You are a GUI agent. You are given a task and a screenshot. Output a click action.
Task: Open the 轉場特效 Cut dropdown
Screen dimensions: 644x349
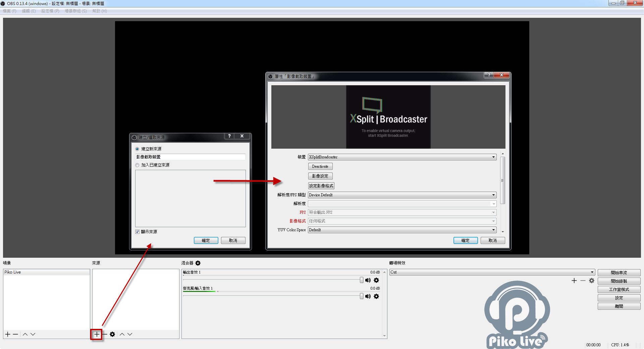[x=492, y=272]
